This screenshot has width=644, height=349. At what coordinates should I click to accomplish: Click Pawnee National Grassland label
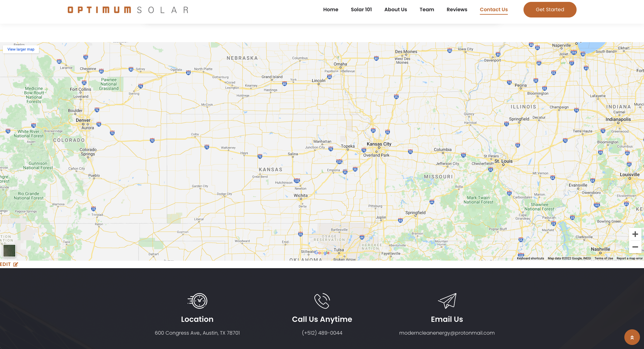click(x=109, y=84)
